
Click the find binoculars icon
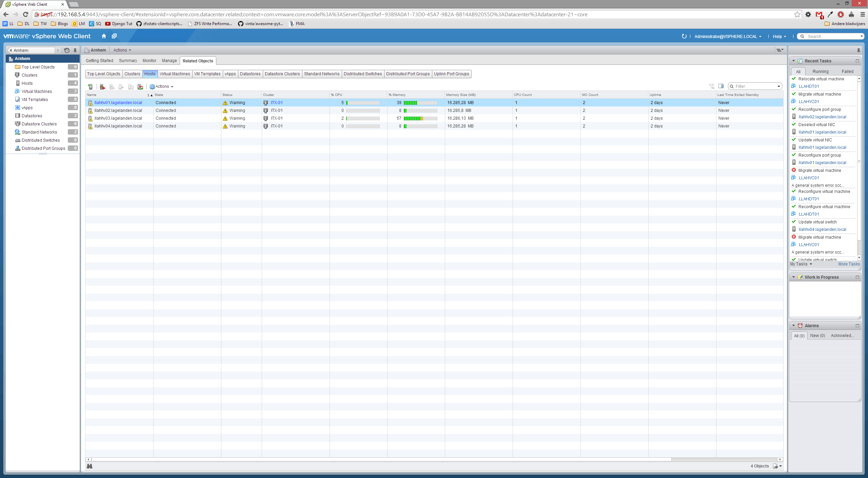[90, 466]
